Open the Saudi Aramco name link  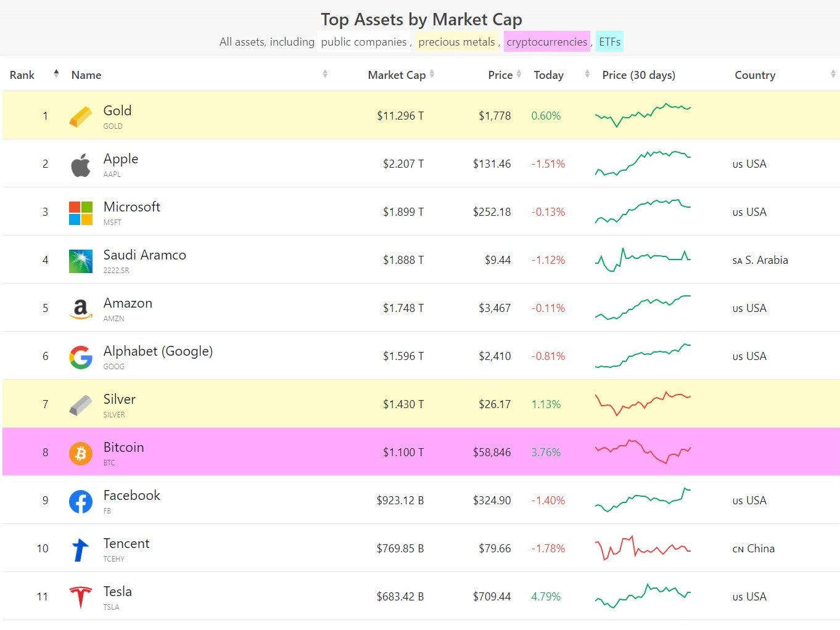144,255
